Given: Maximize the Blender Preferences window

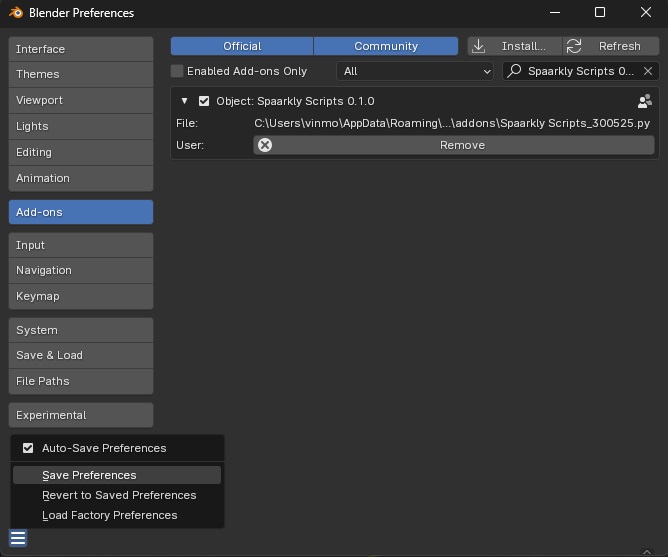Looking at the screenshot, I should click(600, 12).
